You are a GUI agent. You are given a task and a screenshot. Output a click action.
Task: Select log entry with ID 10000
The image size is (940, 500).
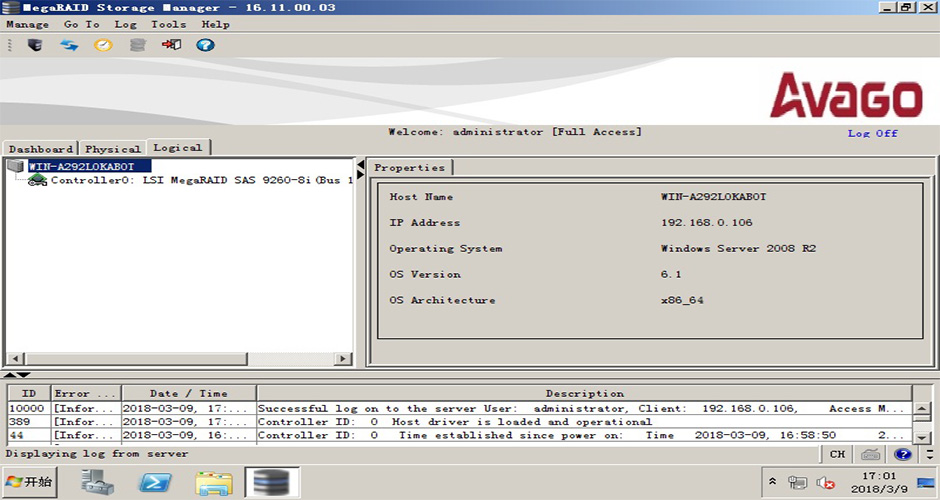[x=459, y=408]
